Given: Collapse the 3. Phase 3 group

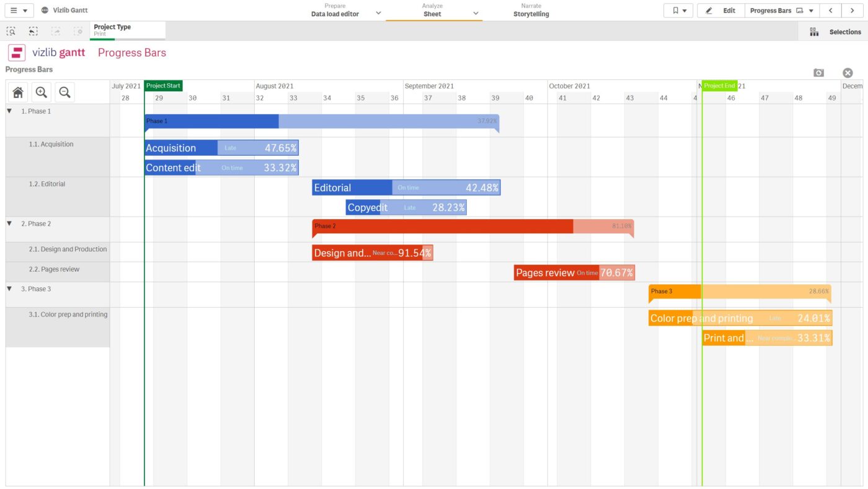Looking at the screenshot, I should click(x=9, y=289).
